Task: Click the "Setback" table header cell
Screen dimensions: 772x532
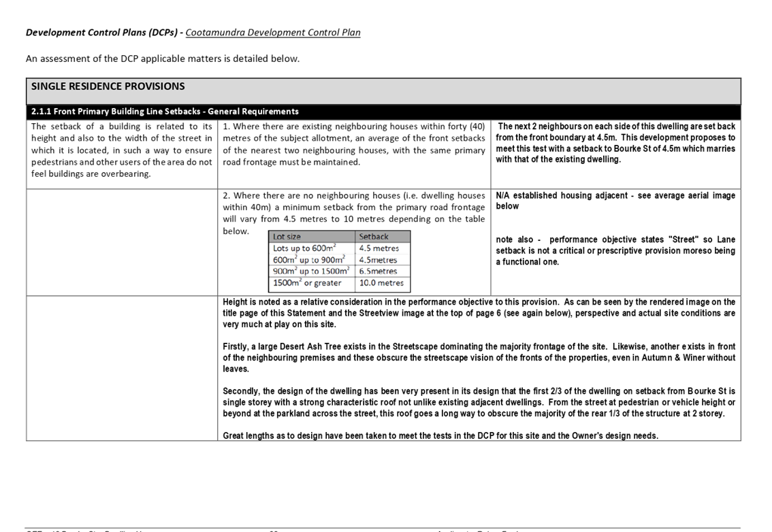Action: [383, 237]
